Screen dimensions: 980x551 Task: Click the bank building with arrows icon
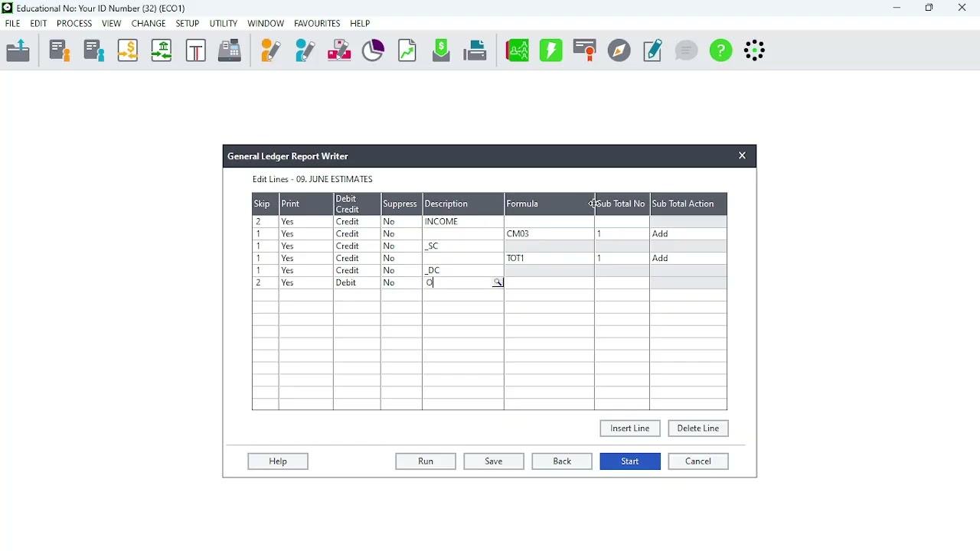pos(162,51)
